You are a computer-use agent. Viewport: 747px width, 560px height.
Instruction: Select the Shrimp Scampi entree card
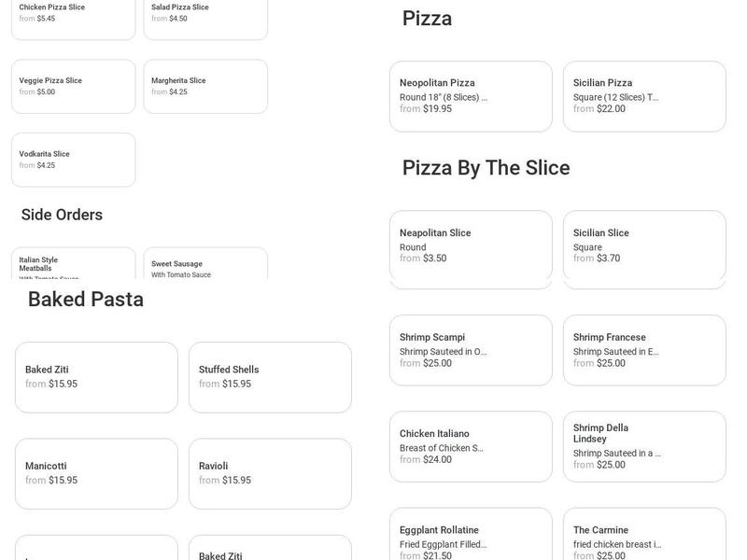470,350
